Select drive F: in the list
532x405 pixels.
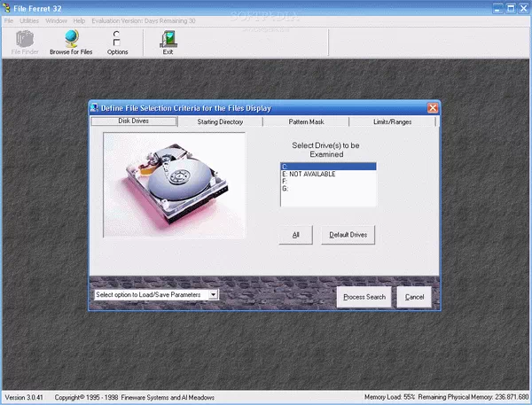328,181
